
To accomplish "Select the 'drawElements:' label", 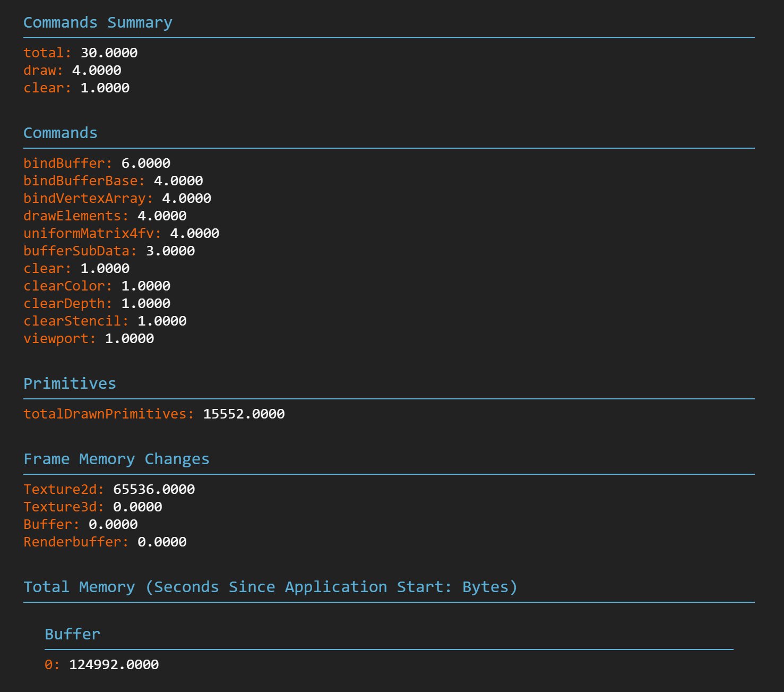I will 76,216.
